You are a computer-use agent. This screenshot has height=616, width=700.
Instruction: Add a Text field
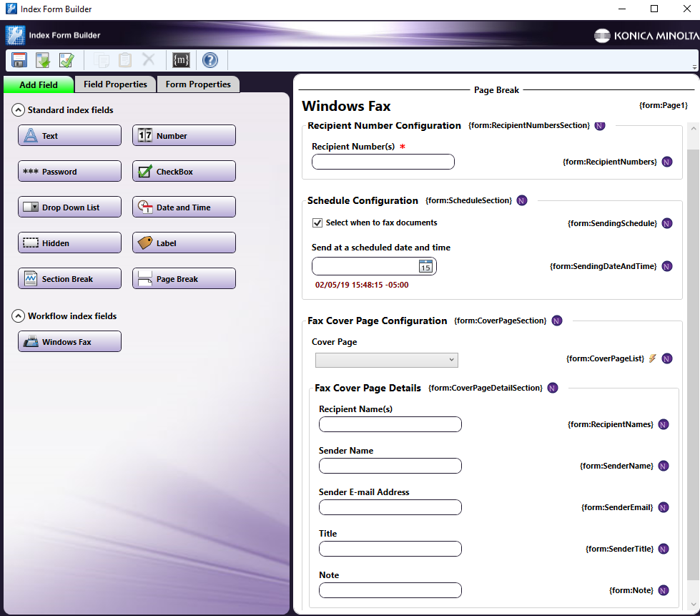tap(69, 135)
